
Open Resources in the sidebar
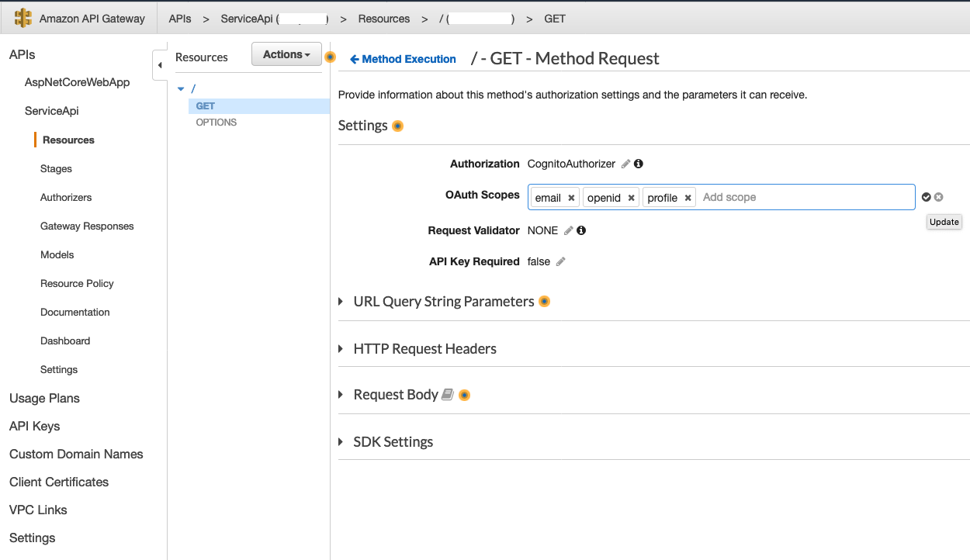click(68, 140)
